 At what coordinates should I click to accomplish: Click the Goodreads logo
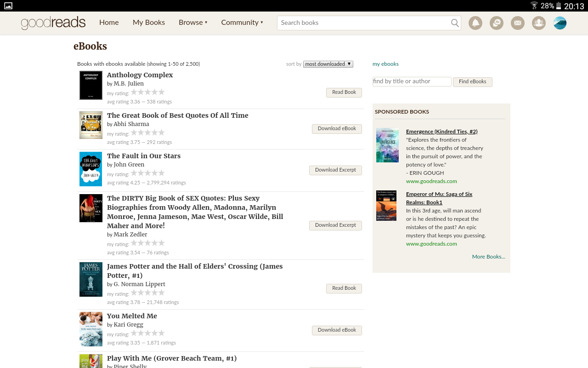[x=53, y=23]
